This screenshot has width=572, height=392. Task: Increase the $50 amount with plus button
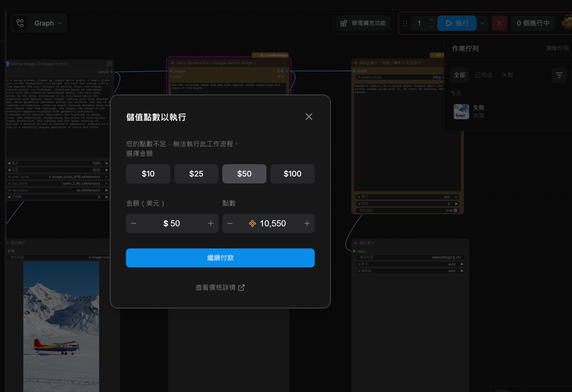tap(211, 223)
